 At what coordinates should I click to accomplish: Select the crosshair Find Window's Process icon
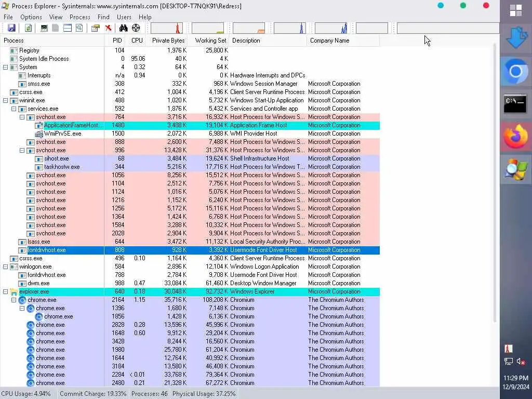pyautogui.click(x=136, y=28)
